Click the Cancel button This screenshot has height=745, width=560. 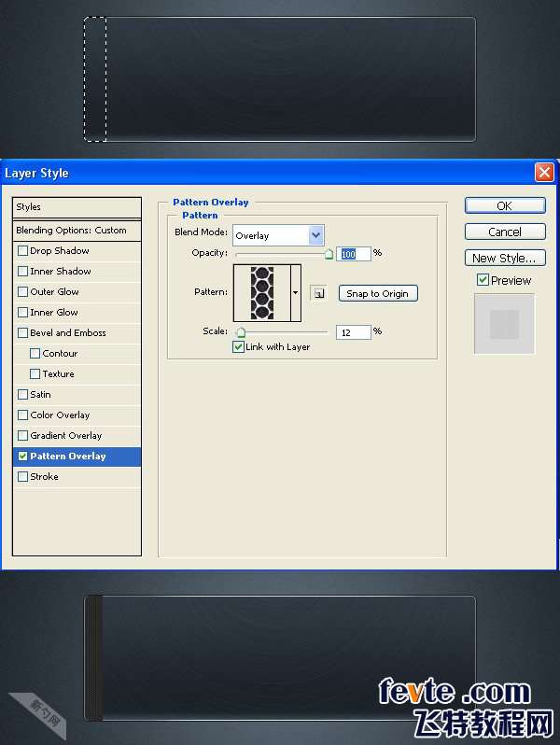pos(505,232)
